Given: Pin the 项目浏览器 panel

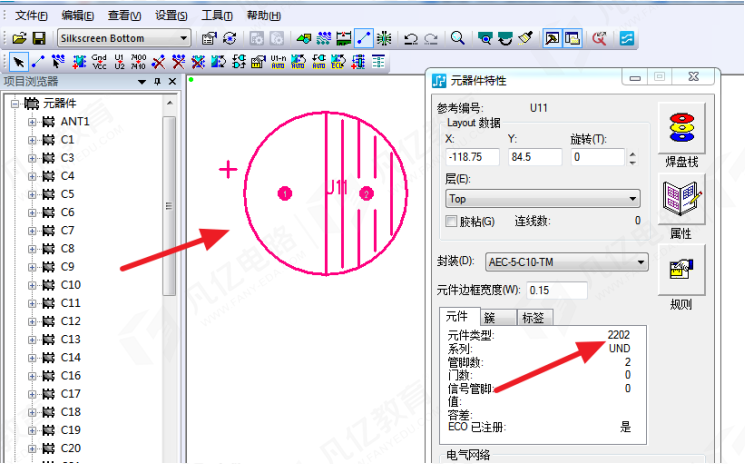Looking at the screenshot, I should tap(157, 82).
